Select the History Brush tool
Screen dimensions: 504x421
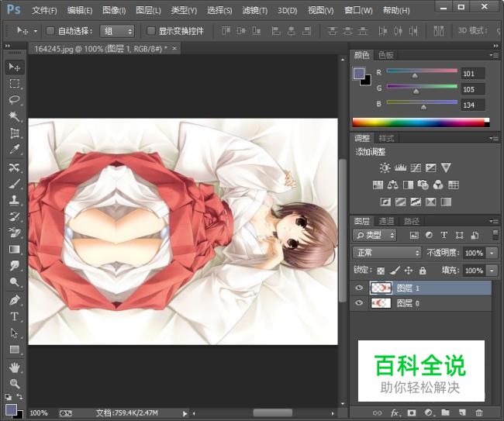15,216
